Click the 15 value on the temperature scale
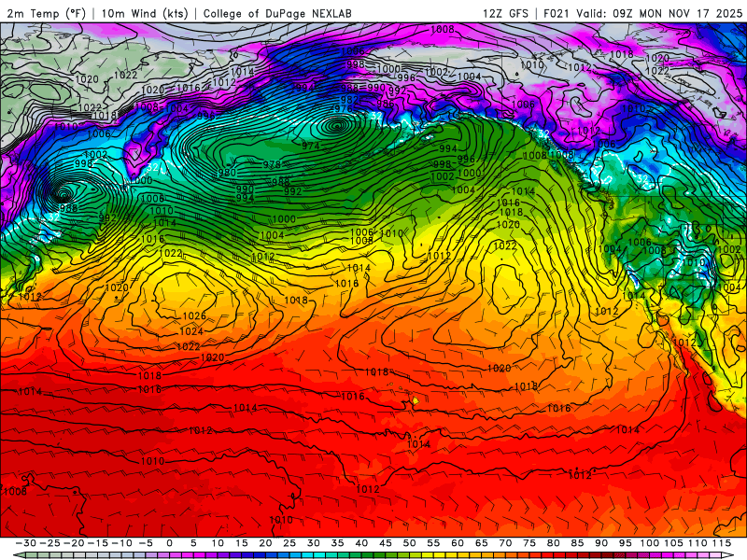This screenshot has height=560, width=747. tap(242, 543)
